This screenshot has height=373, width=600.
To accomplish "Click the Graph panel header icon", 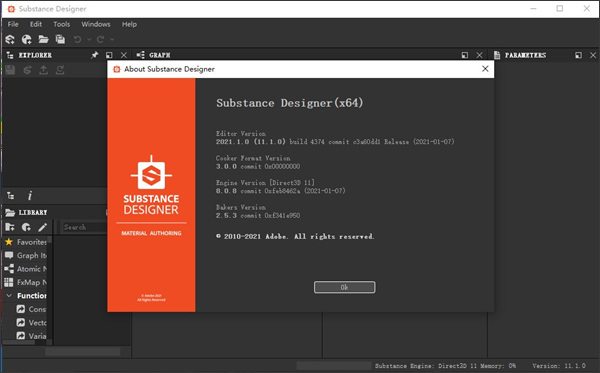I will point(140,55).
